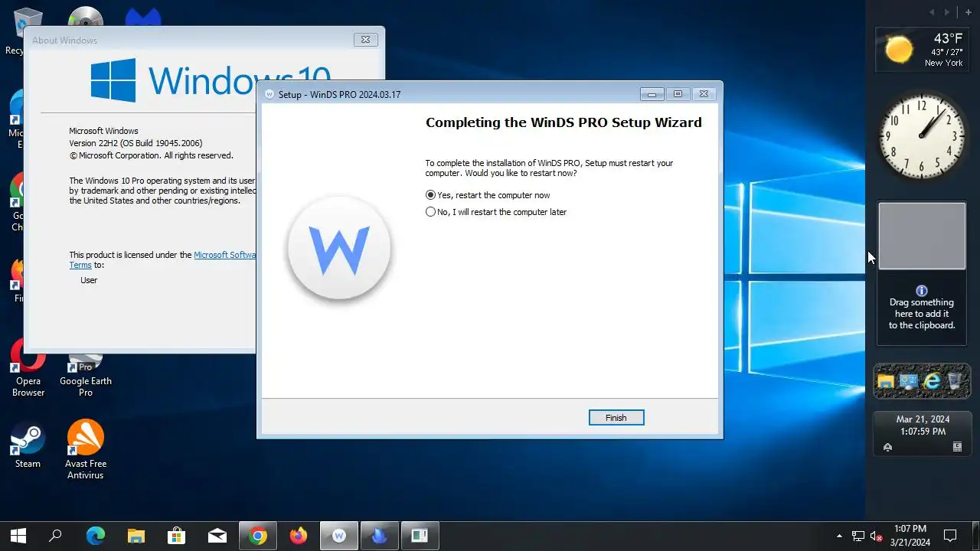980x551 pixels.
Task: Click the setup window title bar icon
Action: point(269,95)
